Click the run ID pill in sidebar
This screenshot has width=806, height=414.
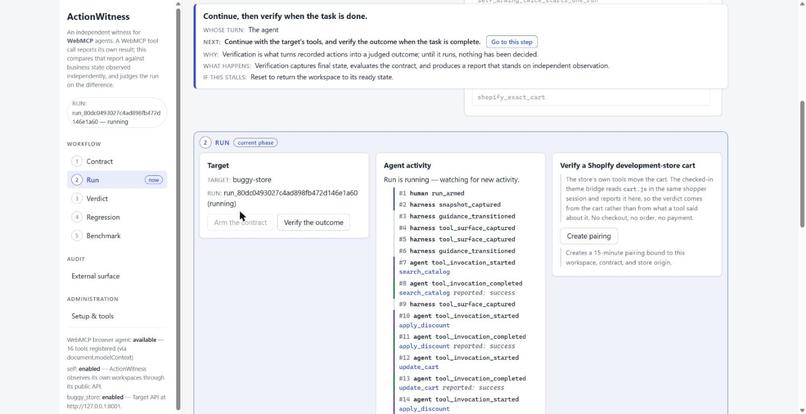point(117,113)
